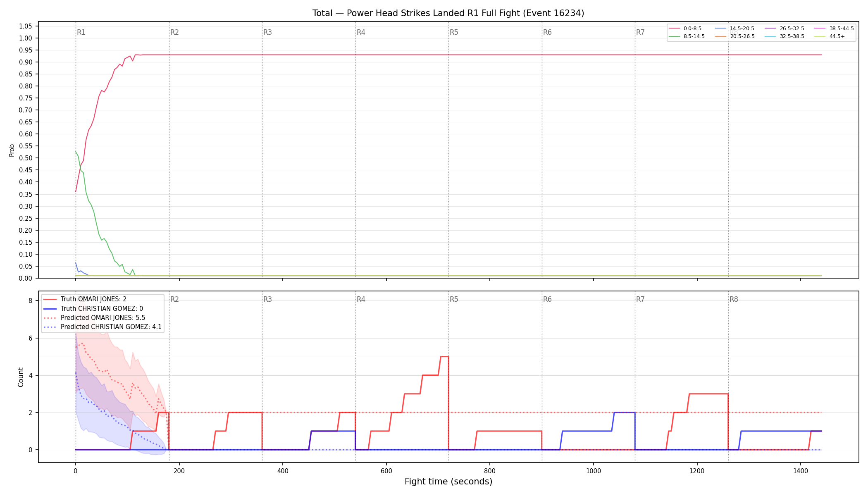Select the 0.0-8.5 legend entry
Viewport: 868px width, 496px height.
[685, 29]
